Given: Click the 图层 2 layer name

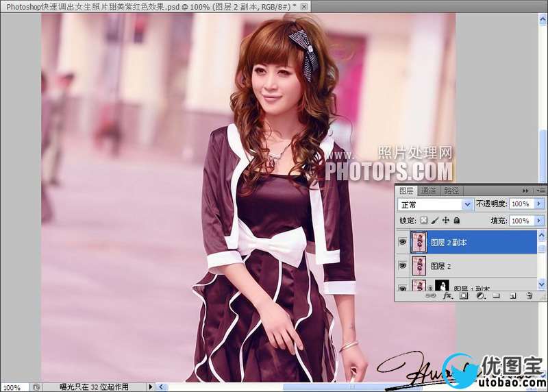Looking at the screenshot, I should pyautogui.click(x=440, y=266).
